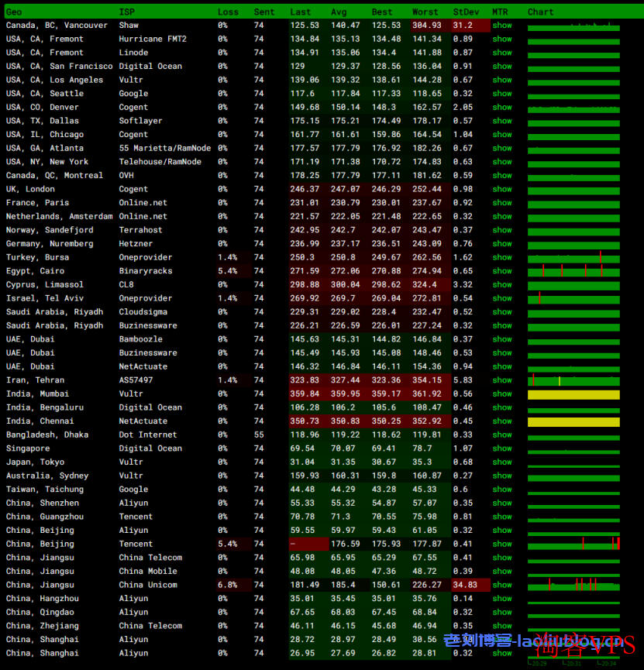Show MTR for Beijing Tencent row

click(501, 544)
